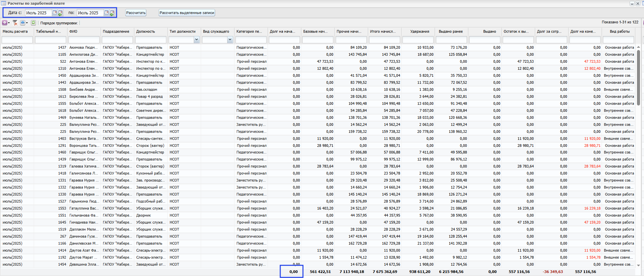Open calendar picker for 'Дата с' field
Image resolution: width=644 pixels, height=278 pixels.
coord(55,13)
